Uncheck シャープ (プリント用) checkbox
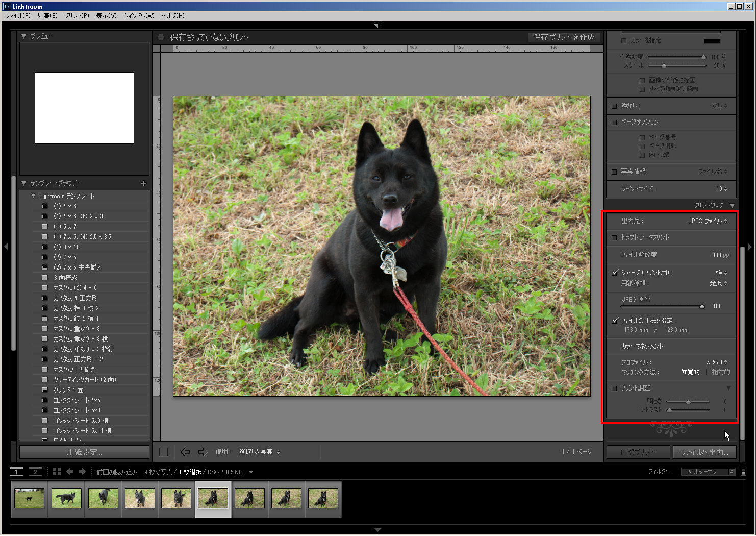The image size is (756, 536). (615, 273)
